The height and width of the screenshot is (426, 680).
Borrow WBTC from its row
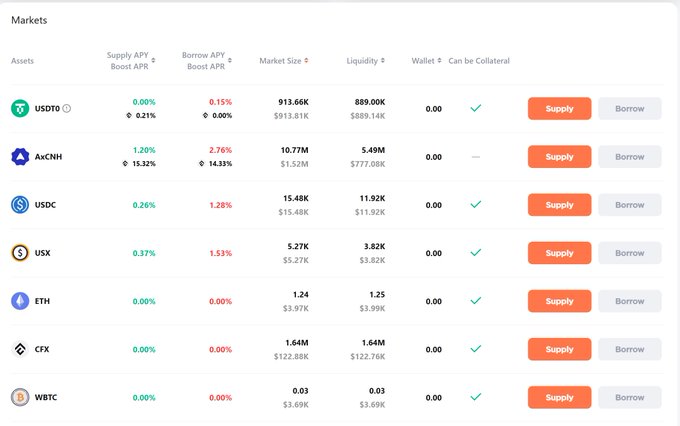[x=629, y=397]
